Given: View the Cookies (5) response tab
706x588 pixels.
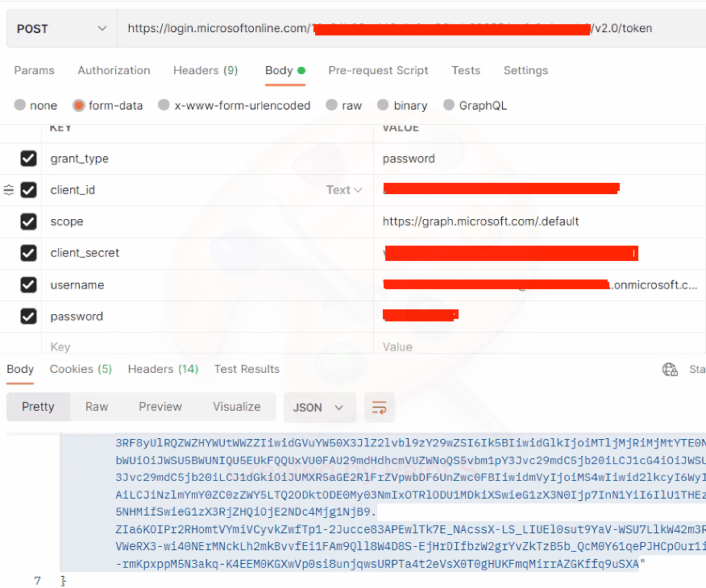Looking at the screenshot, I should (80, 369).
